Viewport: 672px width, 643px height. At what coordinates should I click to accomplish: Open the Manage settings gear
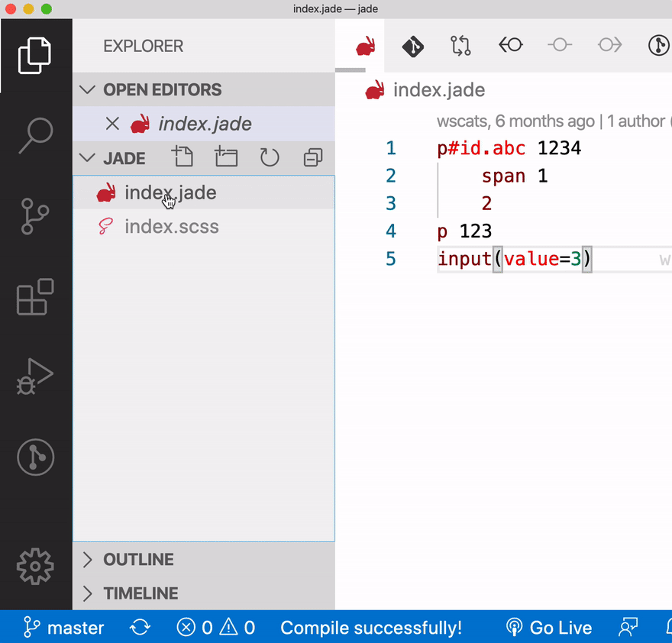point(34,567)
